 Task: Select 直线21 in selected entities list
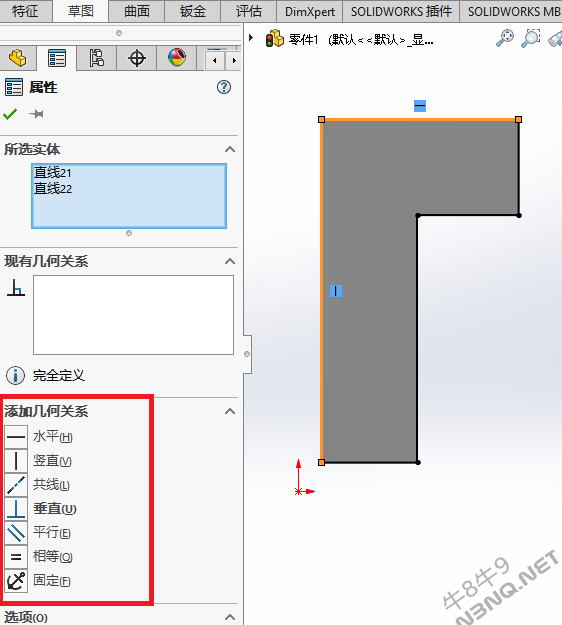53,173
